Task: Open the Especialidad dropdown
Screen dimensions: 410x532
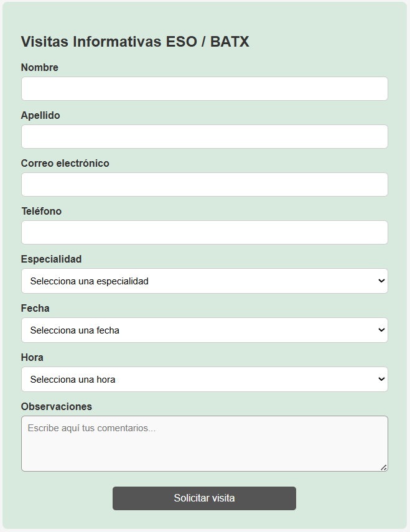Action: [204, 281]
